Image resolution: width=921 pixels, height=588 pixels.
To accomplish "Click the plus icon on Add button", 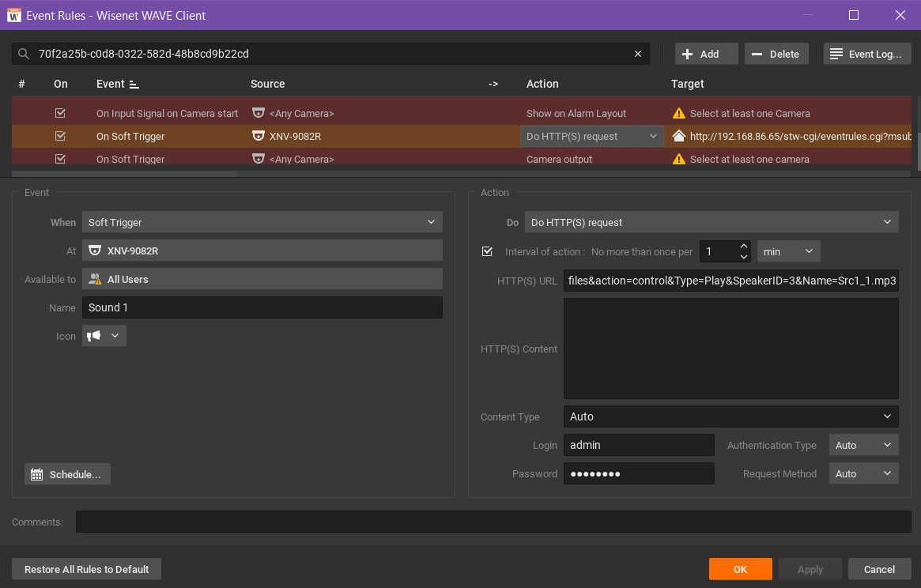I will 687,54.
